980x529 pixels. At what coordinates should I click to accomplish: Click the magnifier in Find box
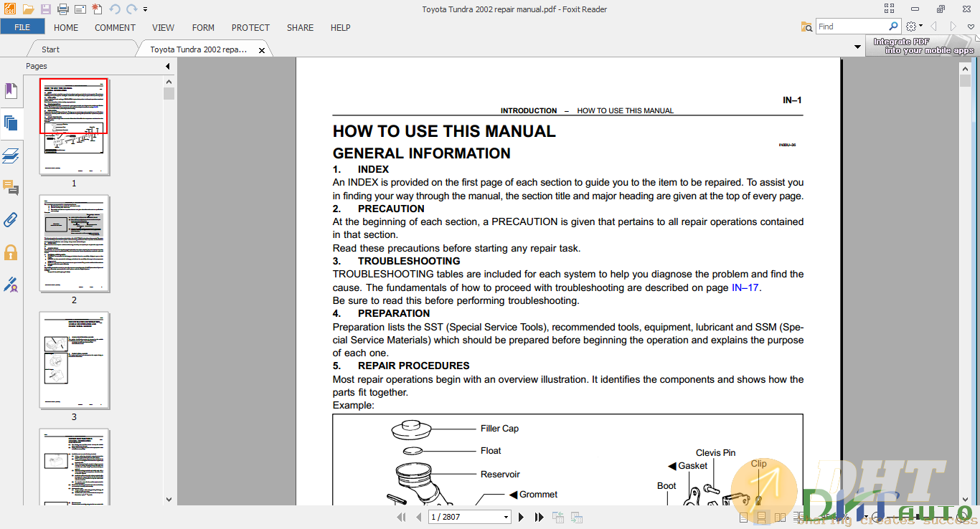click(x=893, y=27)
